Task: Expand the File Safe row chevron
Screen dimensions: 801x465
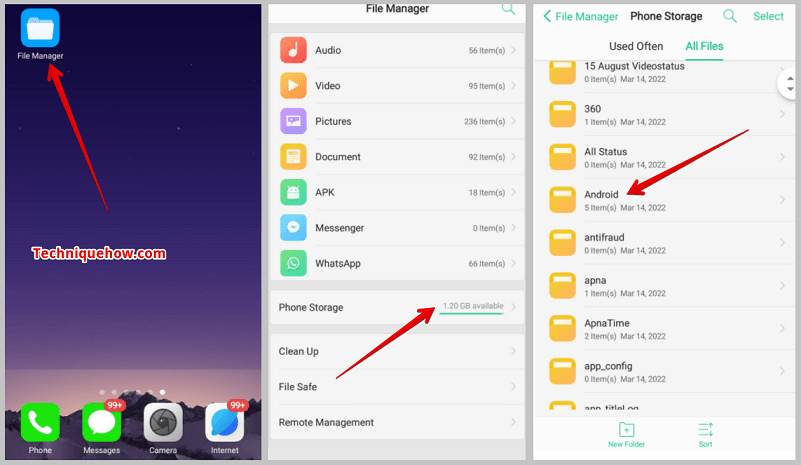Action: pos(513,387)
